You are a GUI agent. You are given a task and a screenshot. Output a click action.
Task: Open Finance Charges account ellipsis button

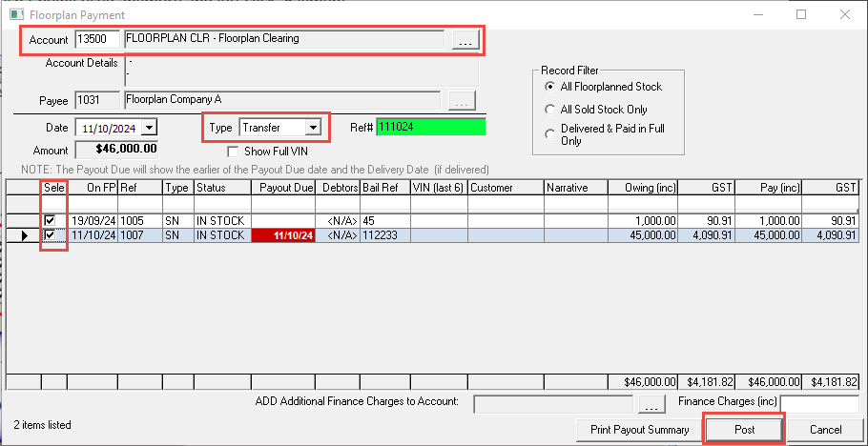[x=651, y=403]
